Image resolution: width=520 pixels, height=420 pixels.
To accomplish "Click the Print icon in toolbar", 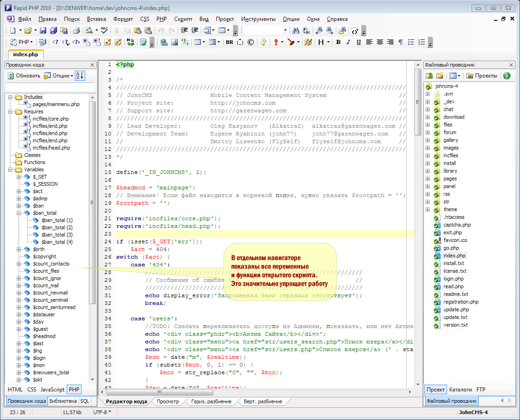I will click(77, 31).
